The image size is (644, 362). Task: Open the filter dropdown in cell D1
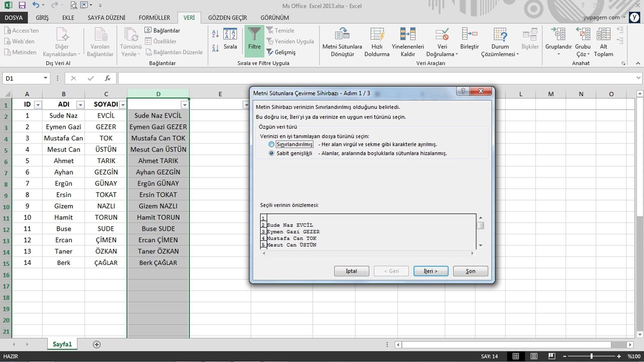point(184,105)
